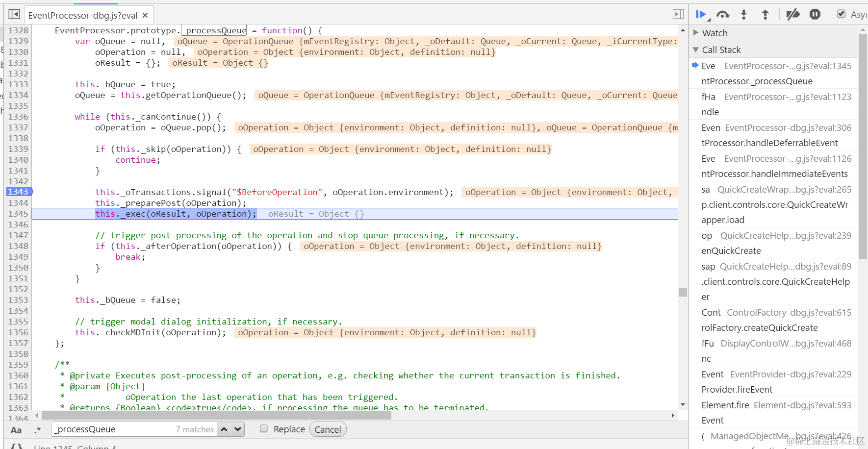Toggle regular expression search option

tap(38, 430)
